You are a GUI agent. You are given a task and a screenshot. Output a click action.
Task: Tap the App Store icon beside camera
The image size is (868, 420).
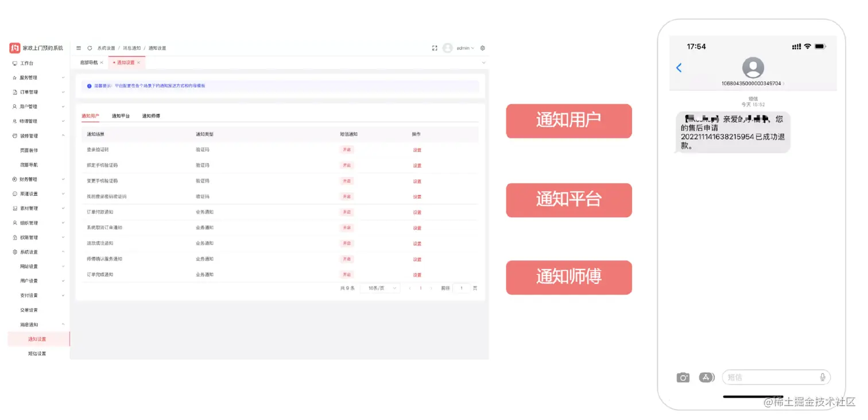[707, 377]
